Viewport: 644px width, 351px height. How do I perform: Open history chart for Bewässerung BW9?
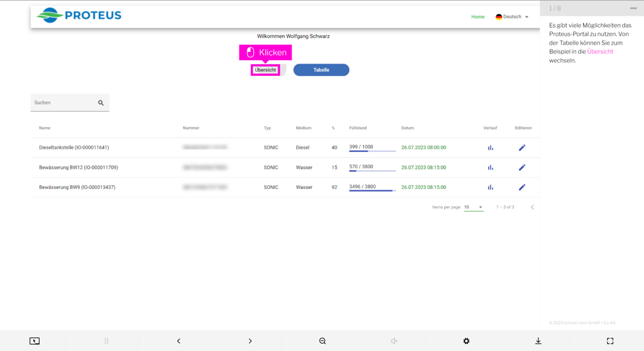(490, 187)
